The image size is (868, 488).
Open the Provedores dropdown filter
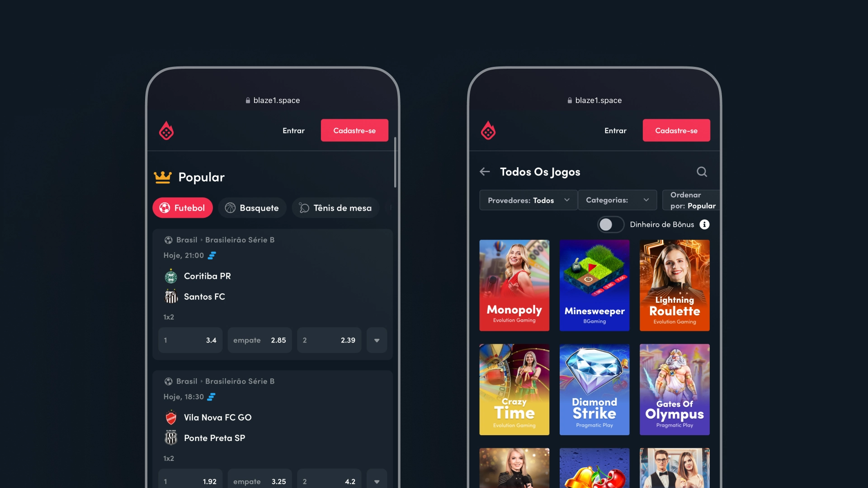click(x=527, y=200)
